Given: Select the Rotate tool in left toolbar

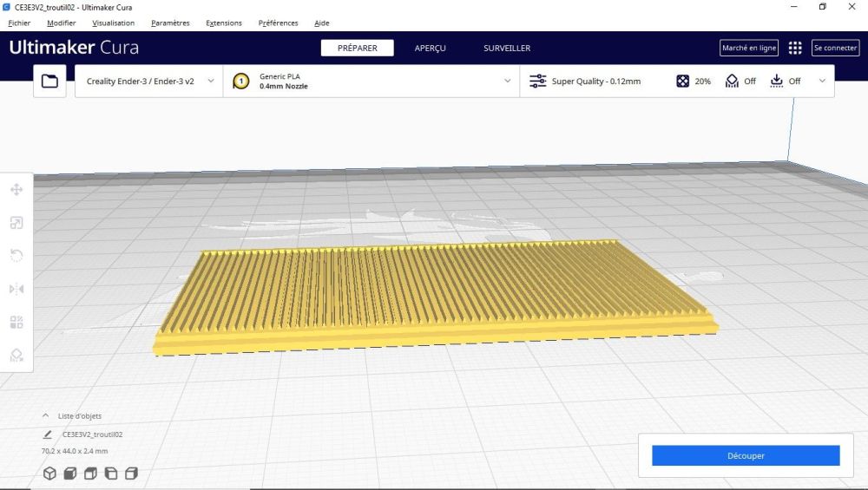Looking at the screenshot, I should (x=16, y=256).
